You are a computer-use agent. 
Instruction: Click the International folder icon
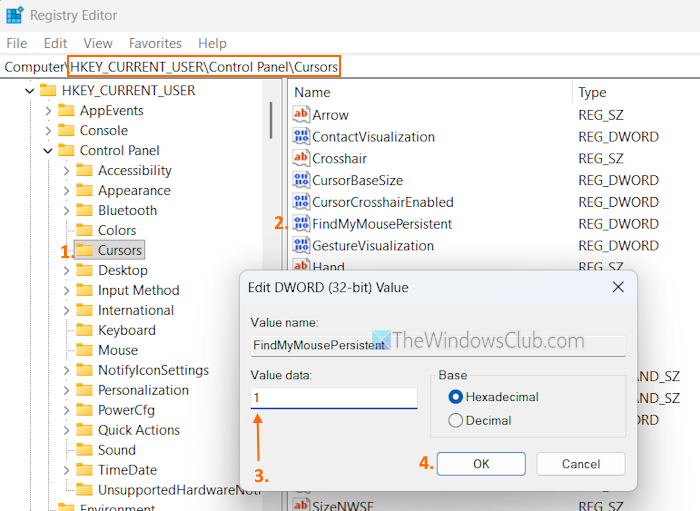pos(84,310)
